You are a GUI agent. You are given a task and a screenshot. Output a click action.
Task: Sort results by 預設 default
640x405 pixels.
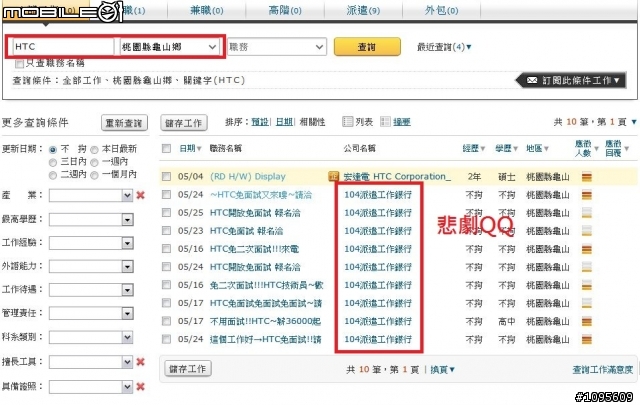260,122
